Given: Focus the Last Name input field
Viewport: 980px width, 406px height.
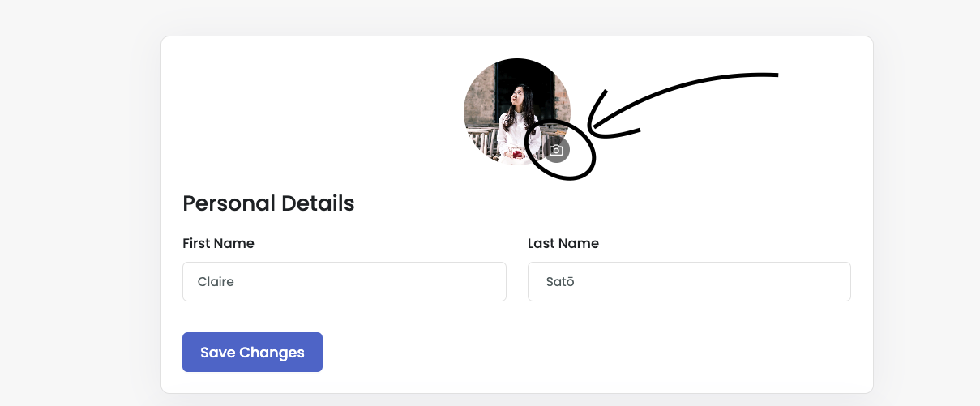Looking at the screenshot, I should [x=688, y=282].
